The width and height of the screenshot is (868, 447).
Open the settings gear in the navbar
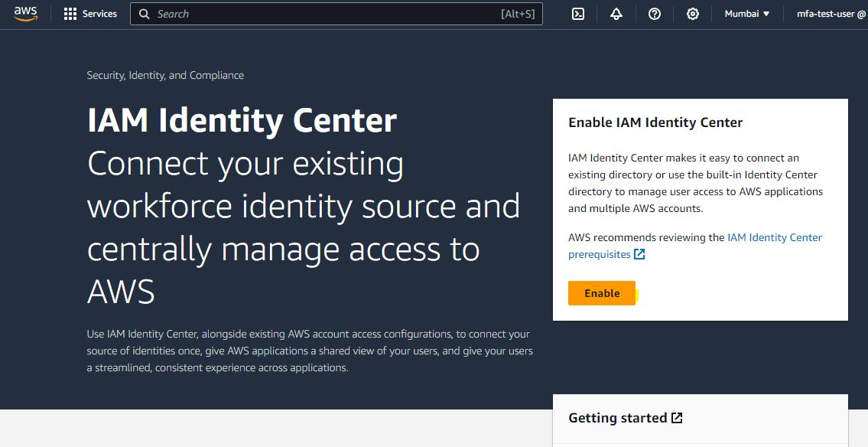pos(693,14)
